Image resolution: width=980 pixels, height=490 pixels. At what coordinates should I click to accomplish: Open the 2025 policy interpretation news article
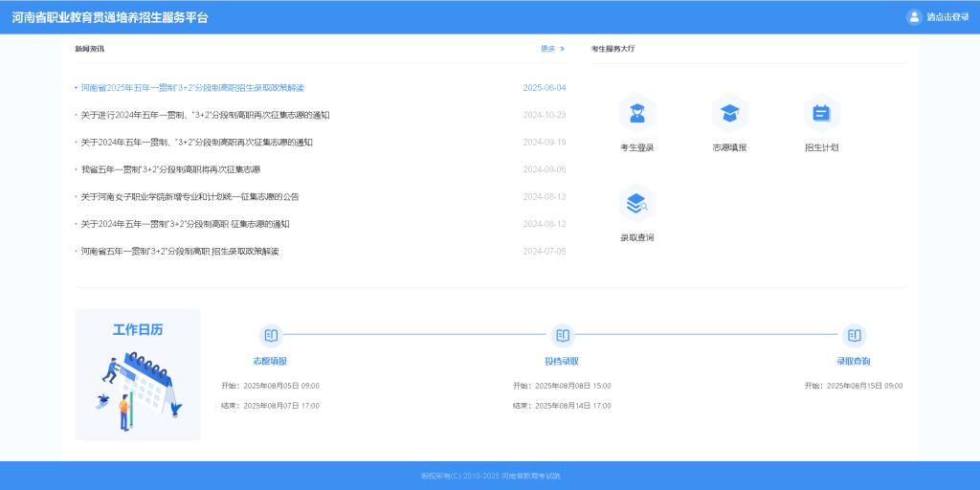point(192,88)
